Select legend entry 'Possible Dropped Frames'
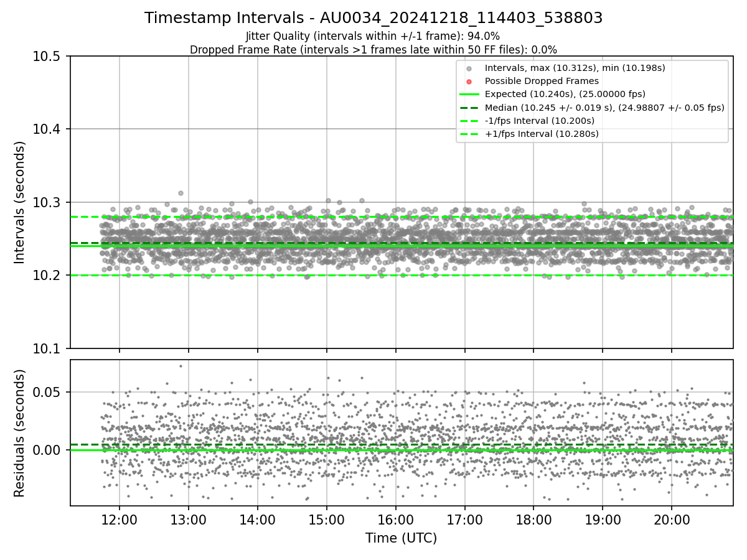 click(542, 81)
